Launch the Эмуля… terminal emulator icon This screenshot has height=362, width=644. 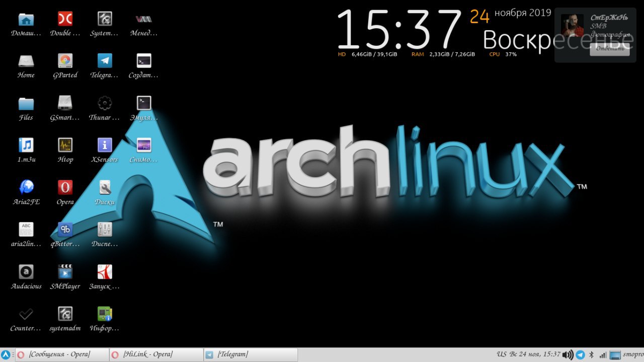(x=144, y=103)
